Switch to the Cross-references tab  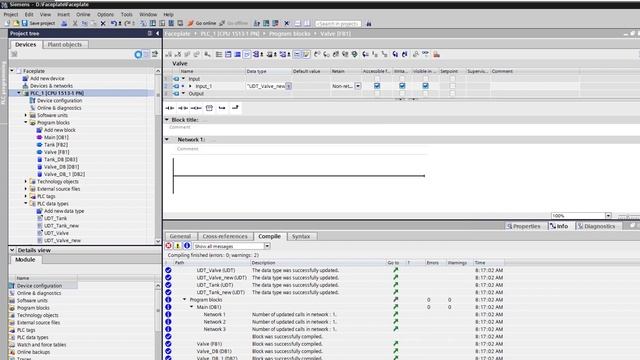225,236
